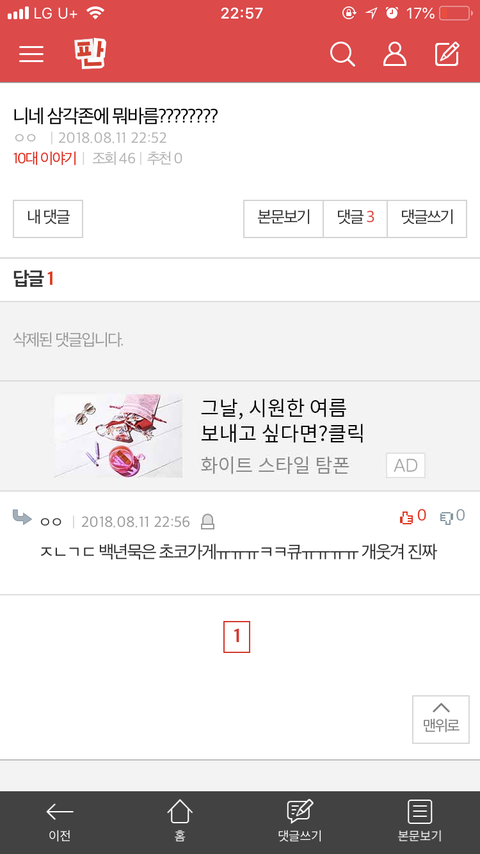Go back using the 이전 arrow

coord(59,822)
